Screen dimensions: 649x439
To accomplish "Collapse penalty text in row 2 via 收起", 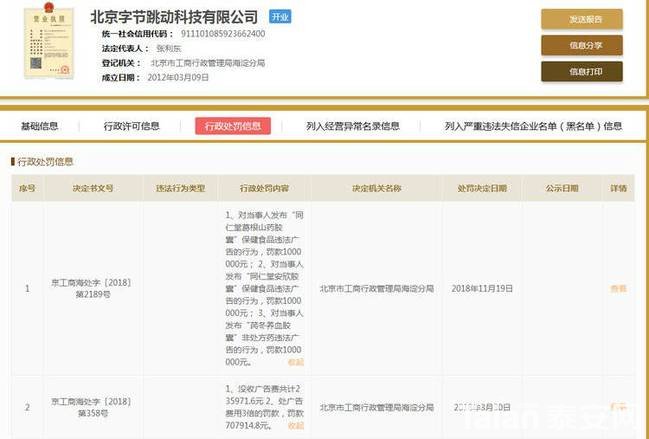I will coord(296,425).
